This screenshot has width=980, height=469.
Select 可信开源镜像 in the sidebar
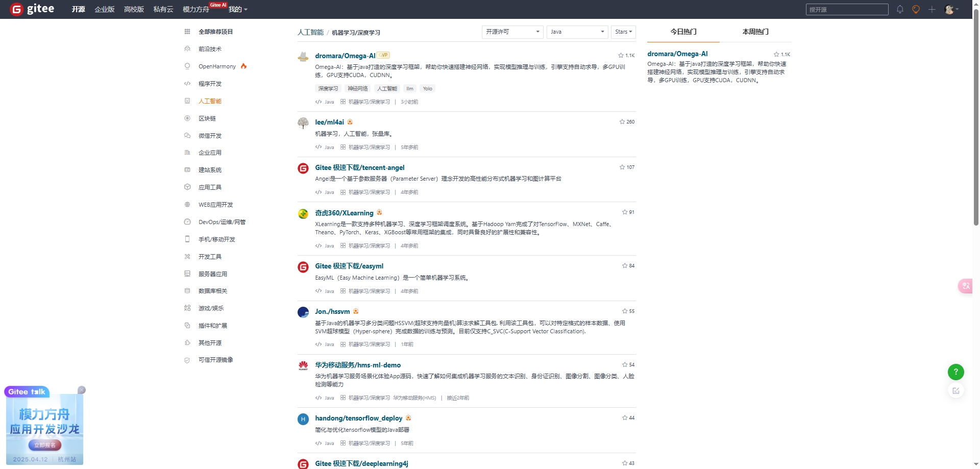[216, 360]
